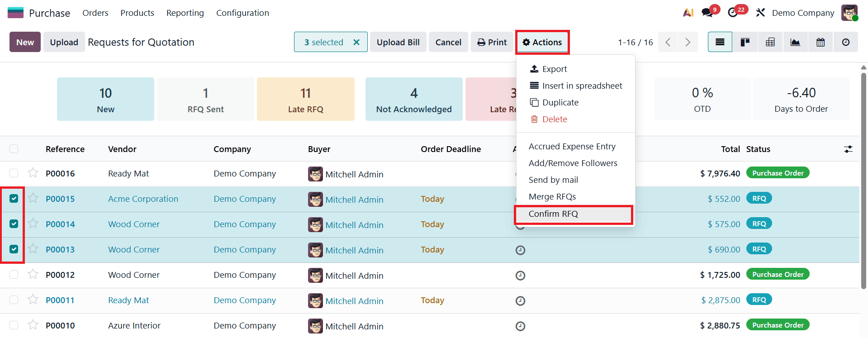Screen dimensions: 868x338
Task: Choose Delete from Actions menu
Action: pos(576,119)
